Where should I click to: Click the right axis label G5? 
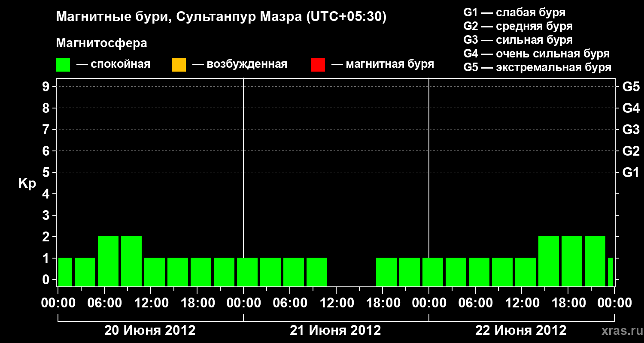[631, 87]
